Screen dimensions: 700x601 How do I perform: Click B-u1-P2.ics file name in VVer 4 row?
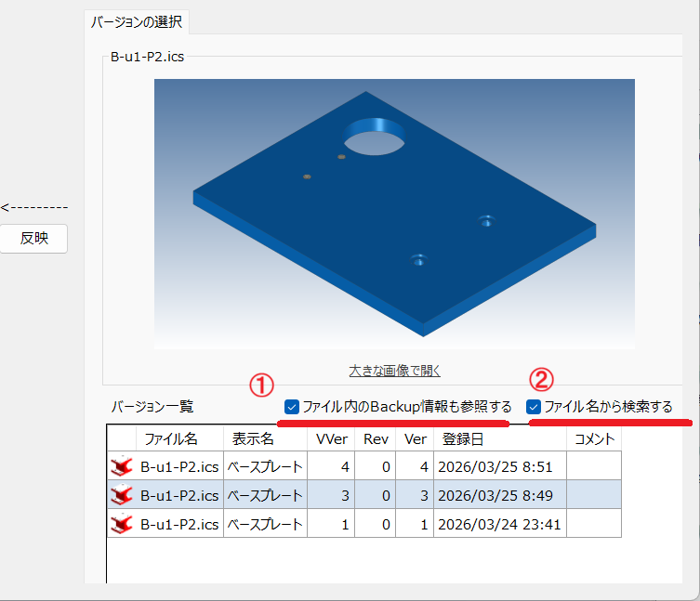(179, 467)
